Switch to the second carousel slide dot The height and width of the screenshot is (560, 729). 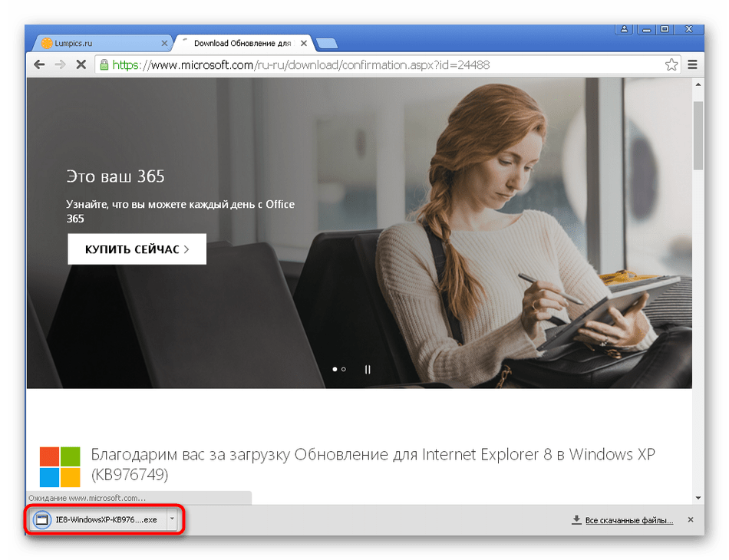344,369
